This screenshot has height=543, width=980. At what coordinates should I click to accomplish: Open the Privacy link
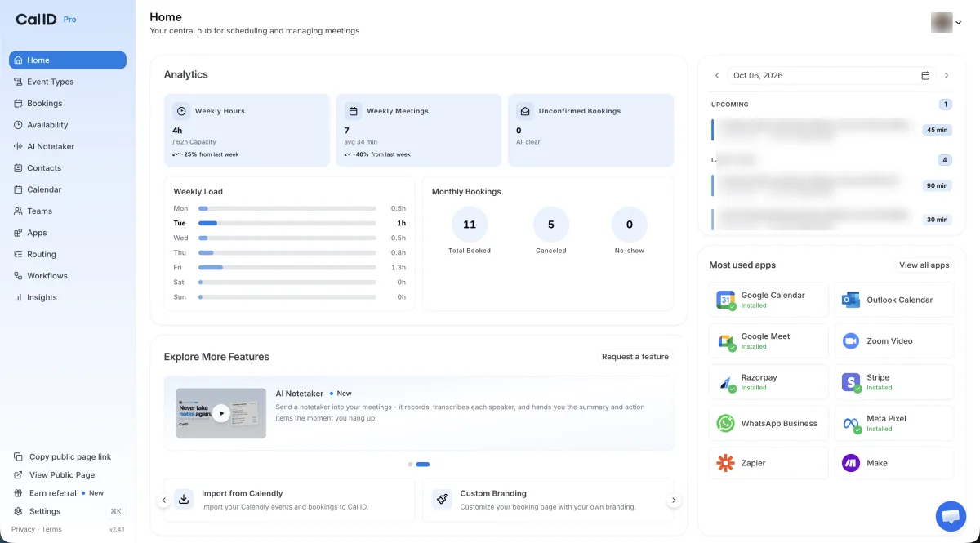coord(23,529)
